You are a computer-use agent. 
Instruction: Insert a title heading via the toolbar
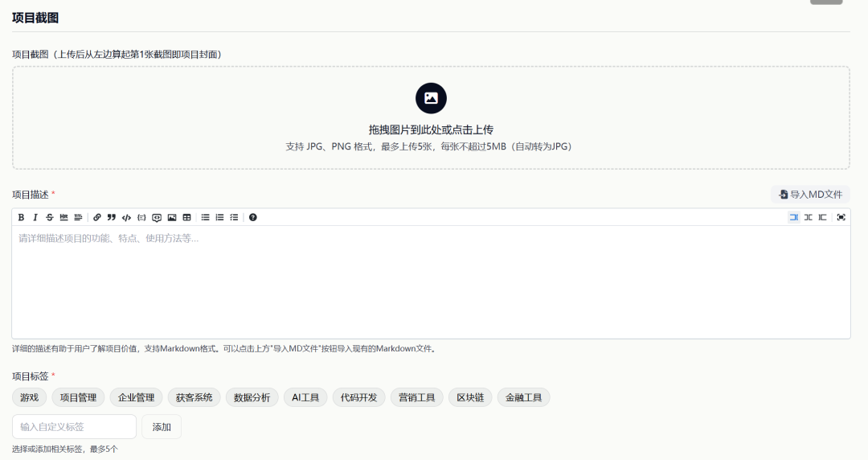click(x=78, y=217)
